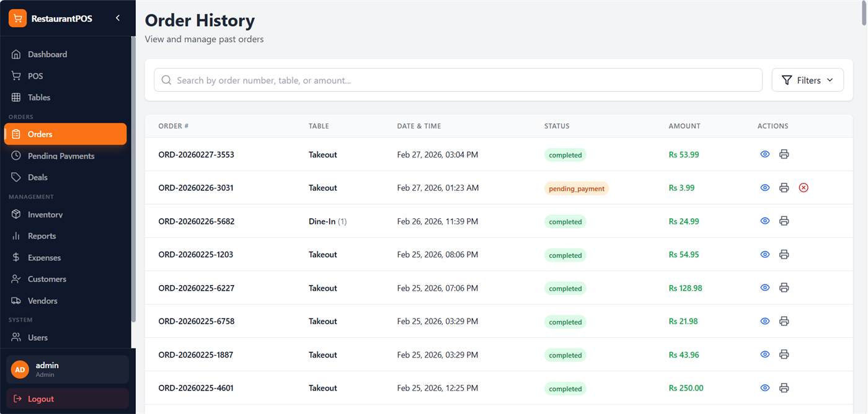Open the Inventory management page
The width and height of the screenshot is (868, 414).
click(x=45, y=214)
